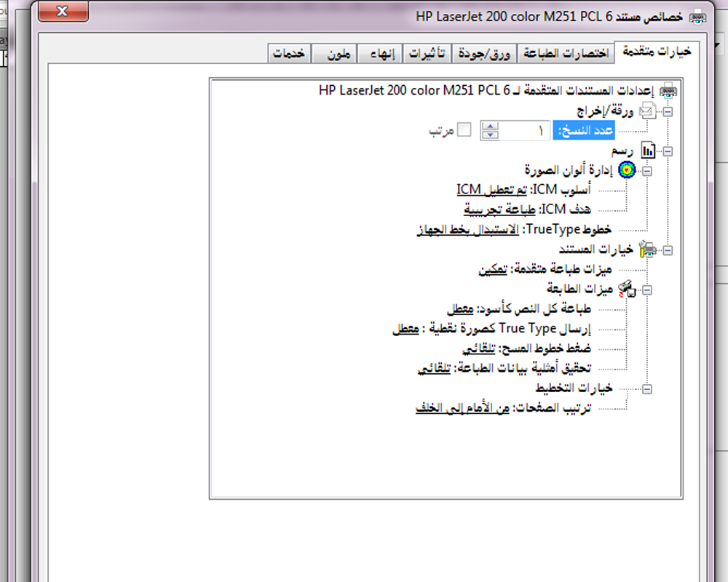728x582 pixels.
Task: Click معطل value for إرسال True Type
Action: 405,329
